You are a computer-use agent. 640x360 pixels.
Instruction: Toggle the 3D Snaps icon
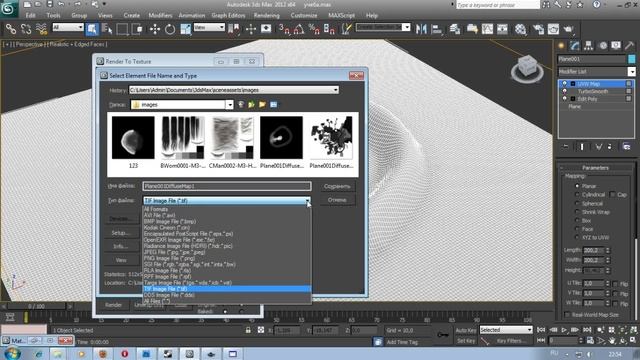click(x=284, y=29)
